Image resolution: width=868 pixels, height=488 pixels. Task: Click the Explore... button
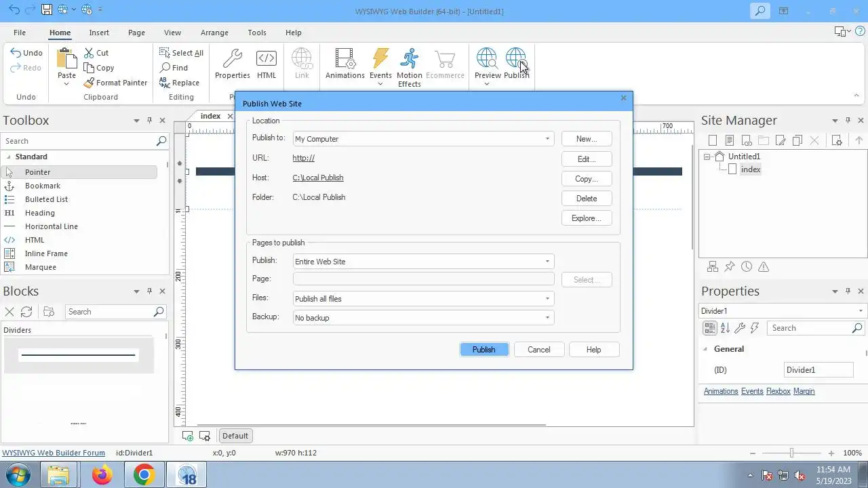[587, 218]
